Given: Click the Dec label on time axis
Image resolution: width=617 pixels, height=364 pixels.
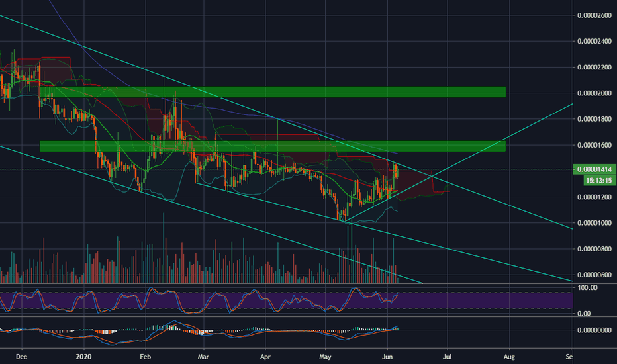Looking at the screenshot, I should click(21, 357).
